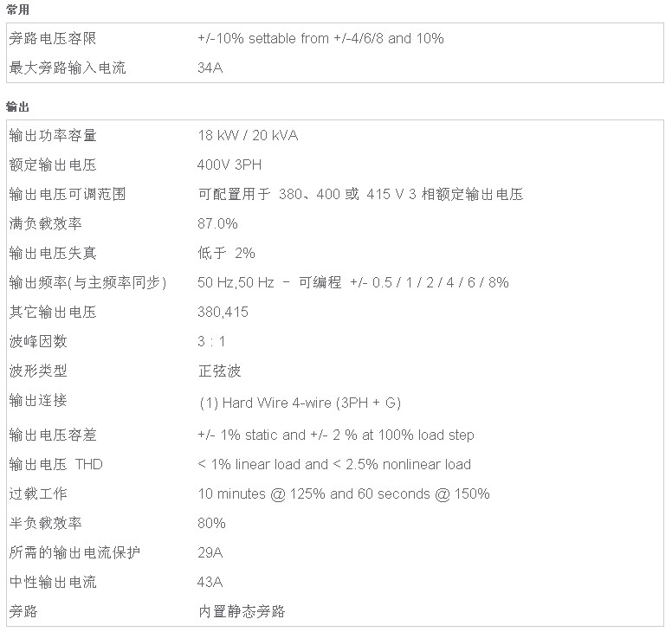Click the 87.0% full load efficiency value
This screenshot has height=632, width=672.
click(x=217, y=223)
